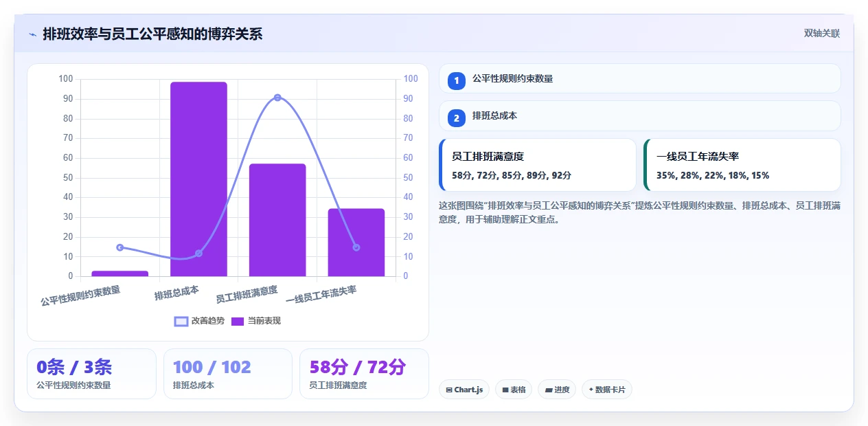Image resolution: width=868 pixels, height=426 pixels.
Task: Toggle the 当前表现 legend item
Action: click(255, 321)
